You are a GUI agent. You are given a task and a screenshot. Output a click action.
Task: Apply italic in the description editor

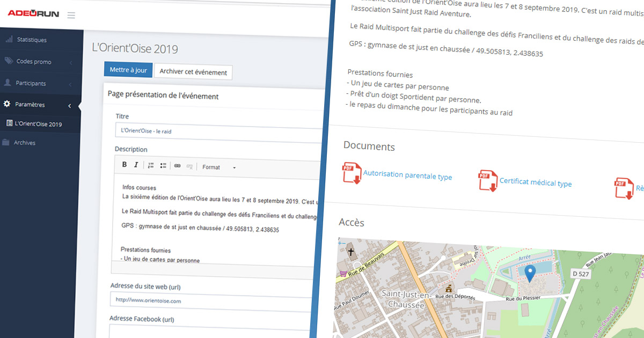click(x=136, y=165)
